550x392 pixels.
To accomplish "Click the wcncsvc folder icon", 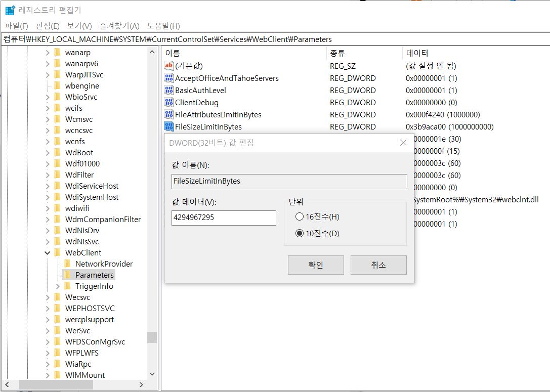I will click(x=58, y=130).
